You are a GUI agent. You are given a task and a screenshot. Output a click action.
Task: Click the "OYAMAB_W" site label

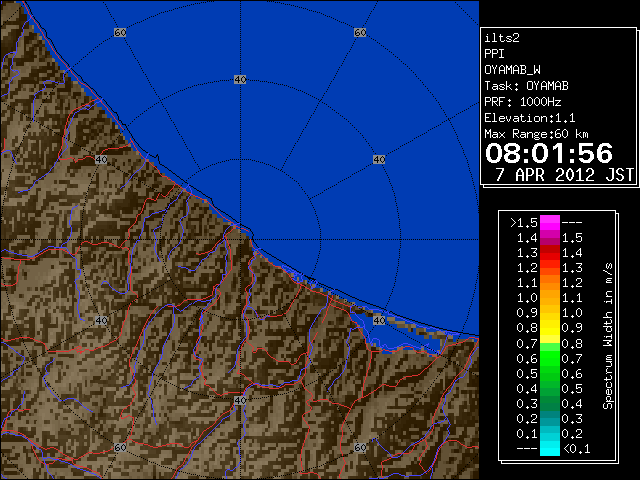[512, 70]
